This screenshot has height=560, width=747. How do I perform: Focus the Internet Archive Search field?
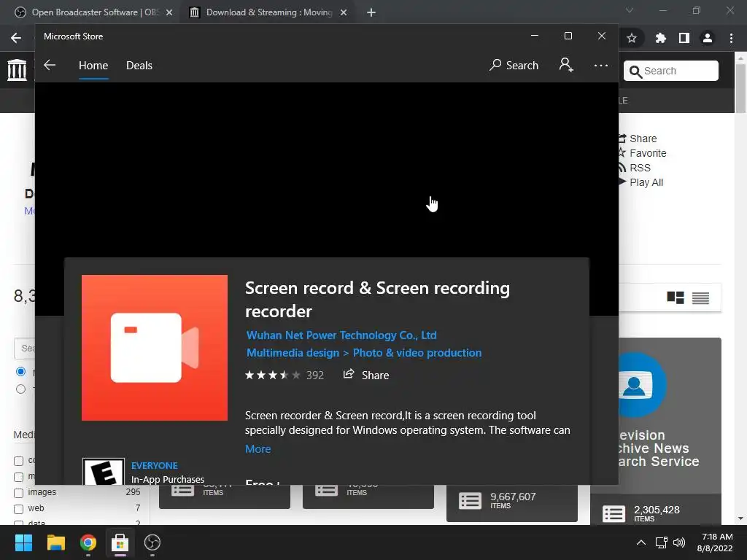[x=671, y=71]
